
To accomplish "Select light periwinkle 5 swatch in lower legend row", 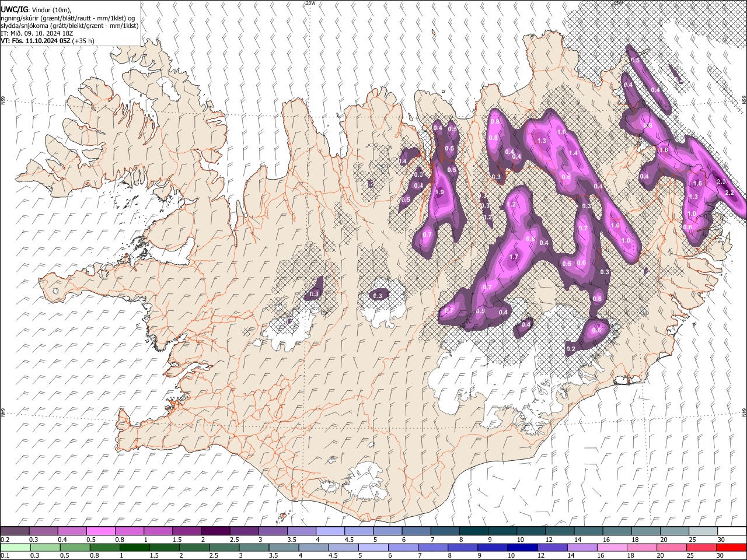I will pos(372,547).
